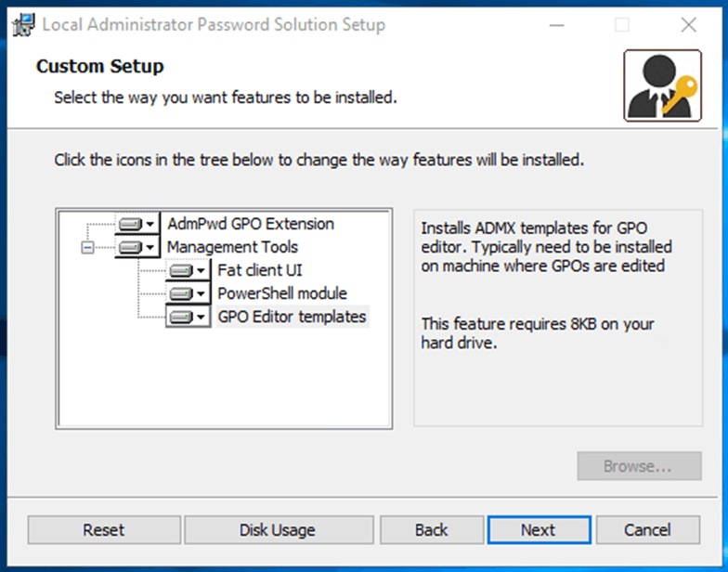Select the AdmPwd GPO Extension label
Image resolution: width=728 pixels, height=572 pixels.
click(251, 224)
